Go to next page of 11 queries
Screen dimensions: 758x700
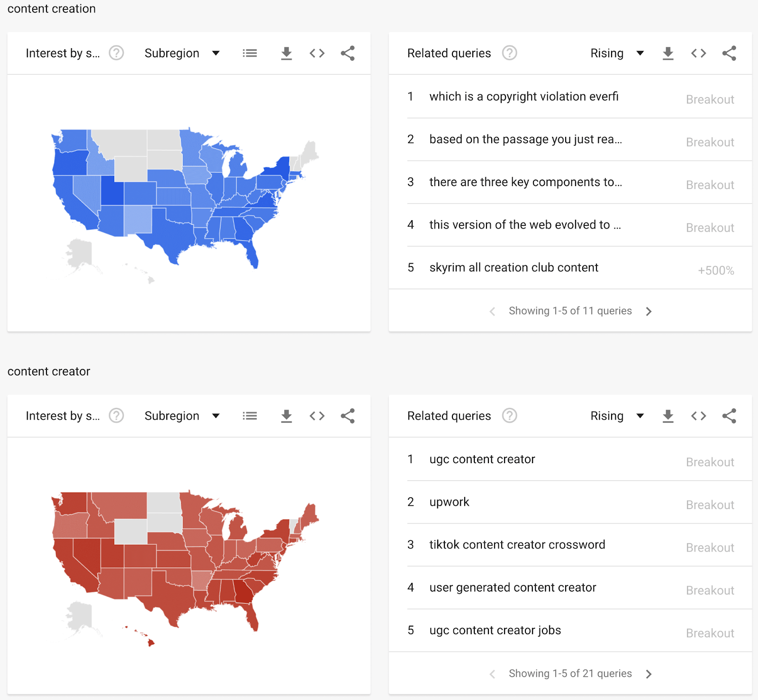coord(649,311)
